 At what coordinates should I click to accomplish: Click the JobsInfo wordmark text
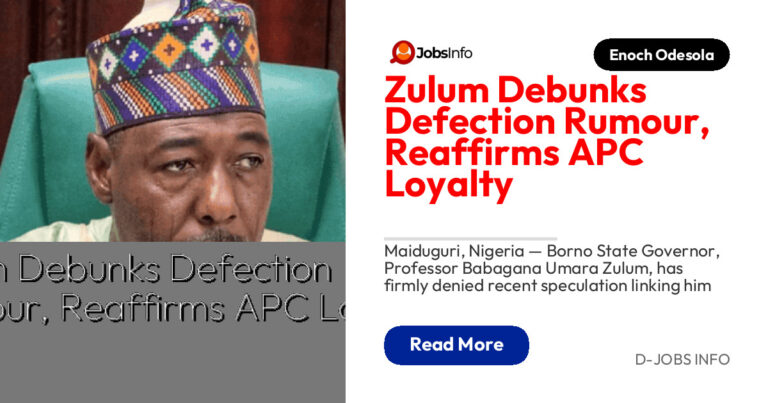click(444, 53)
